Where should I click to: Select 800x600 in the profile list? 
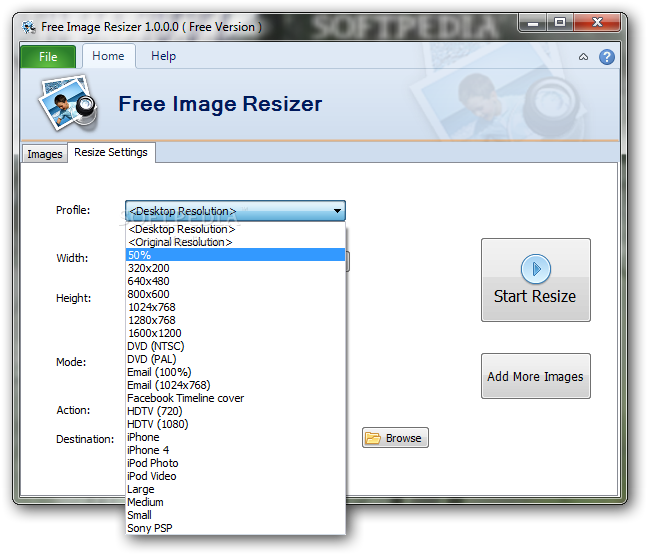235,294
